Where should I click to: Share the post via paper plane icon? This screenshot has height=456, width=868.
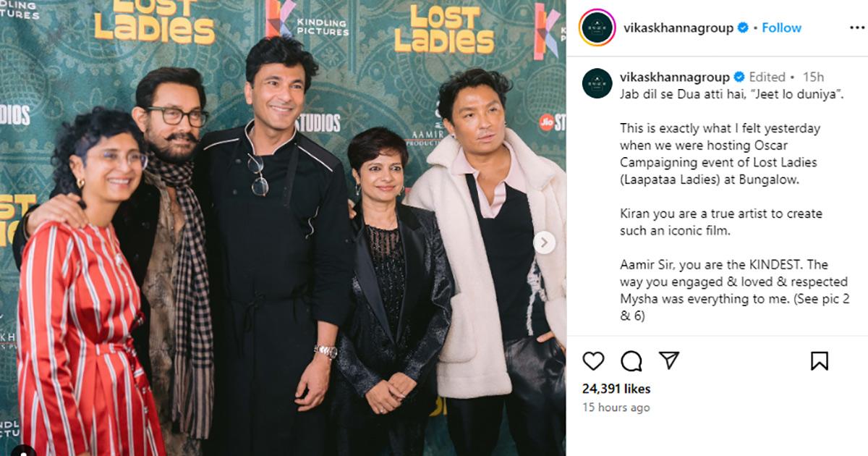[x=669, y=360]
